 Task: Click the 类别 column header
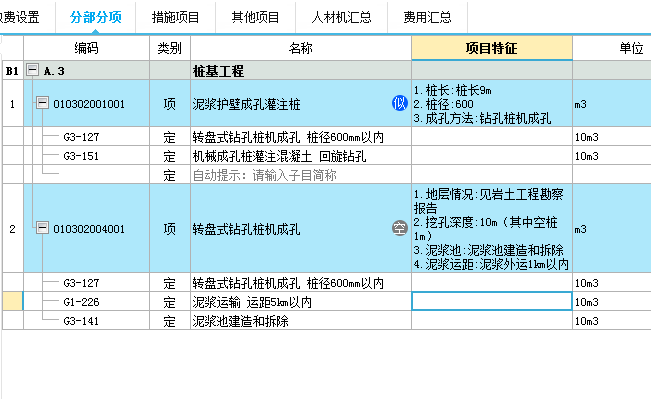(170, 48)
